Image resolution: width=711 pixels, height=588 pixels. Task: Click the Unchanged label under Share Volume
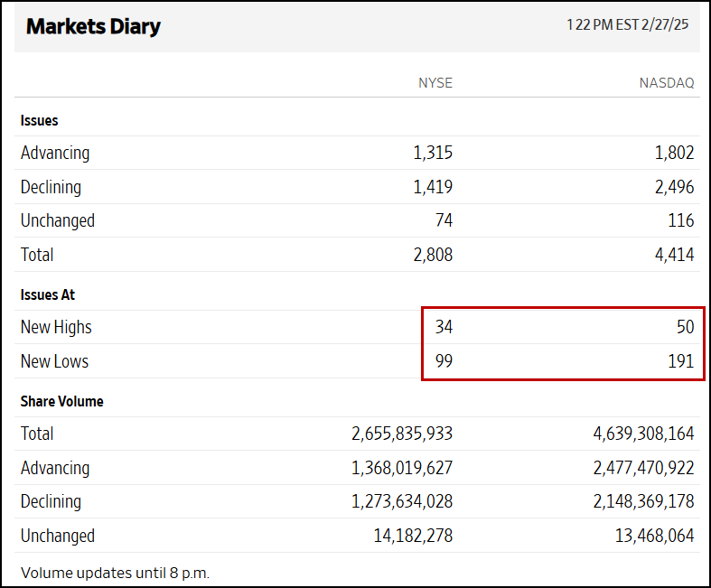58,536
